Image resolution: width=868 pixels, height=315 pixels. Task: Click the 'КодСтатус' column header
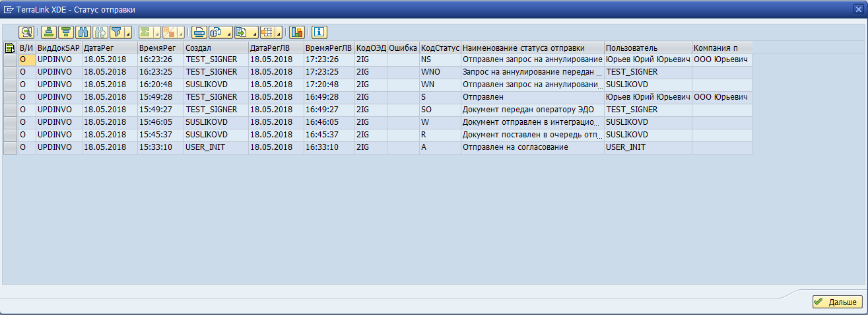(x=440, y=48)
